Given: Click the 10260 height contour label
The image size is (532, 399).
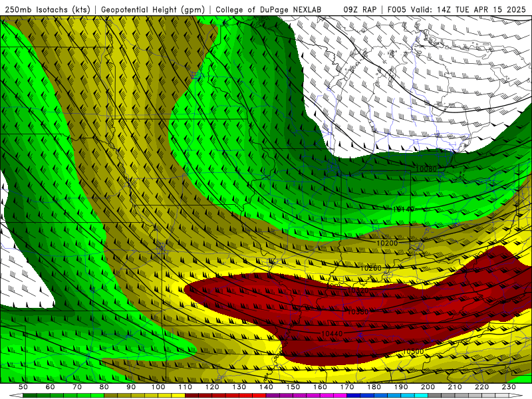Looking at the screenshot, I should [x=371, y=269].
